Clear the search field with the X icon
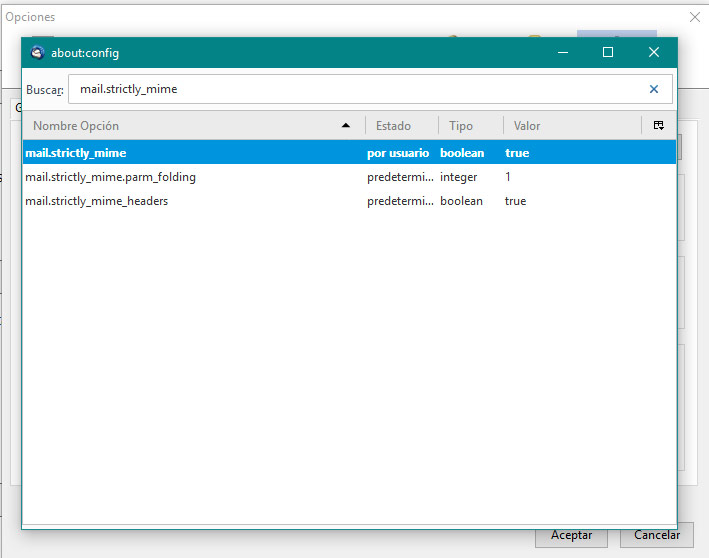Screen dimensions: 709x558 click(x=654, y=89)
